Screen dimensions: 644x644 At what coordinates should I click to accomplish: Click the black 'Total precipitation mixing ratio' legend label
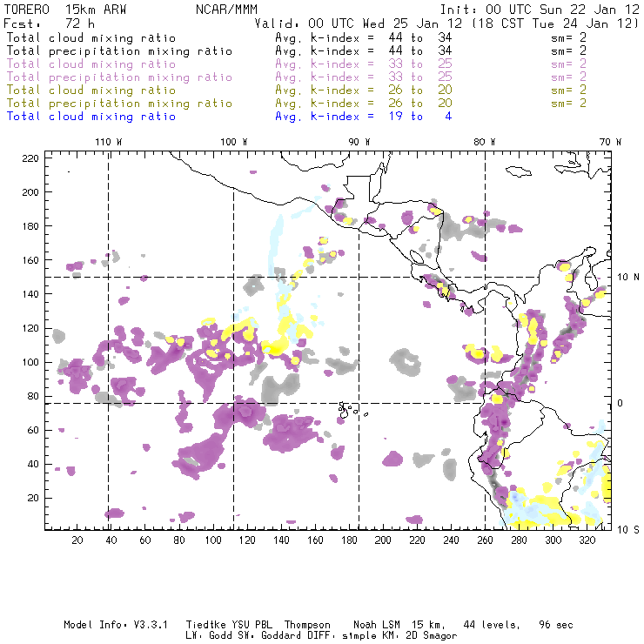coord(119,51)
